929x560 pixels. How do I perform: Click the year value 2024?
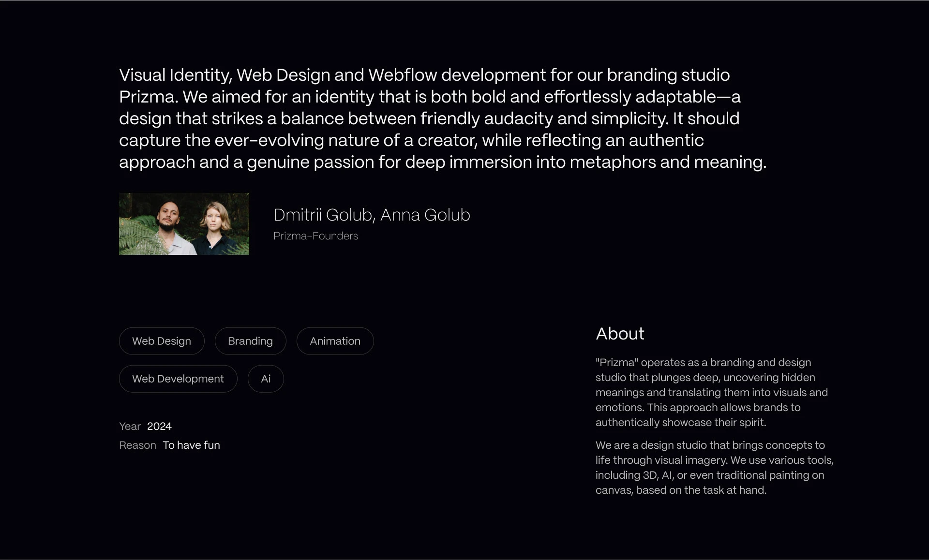click(x=159, y=426)
